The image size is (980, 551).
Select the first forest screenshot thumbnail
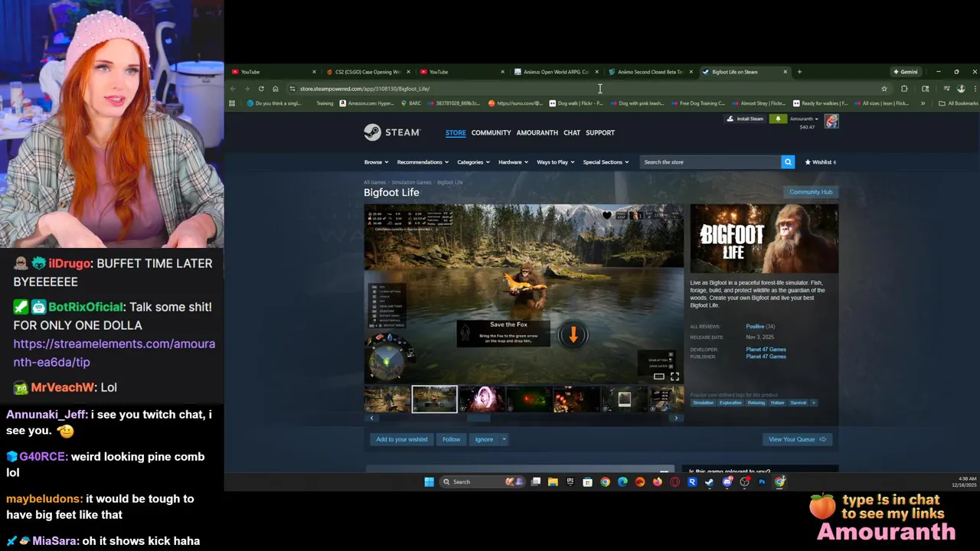[387, 399]
